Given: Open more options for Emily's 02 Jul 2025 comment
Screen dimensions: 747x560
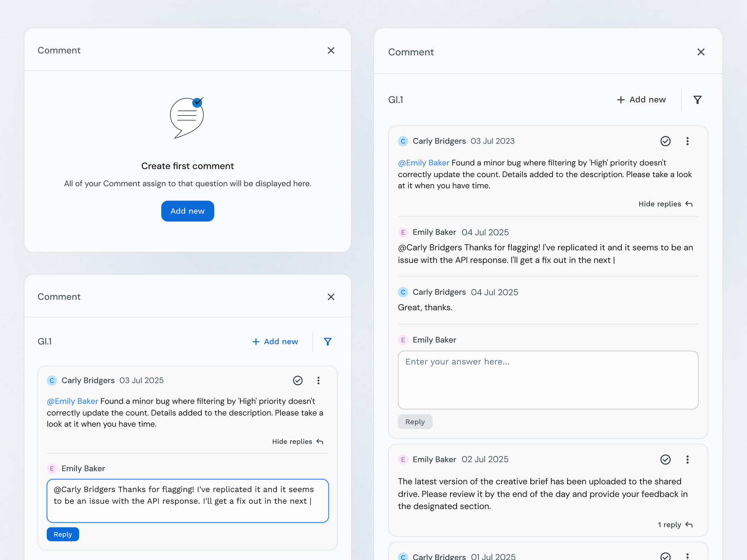Looking at the screenshot, I should 687,459.
